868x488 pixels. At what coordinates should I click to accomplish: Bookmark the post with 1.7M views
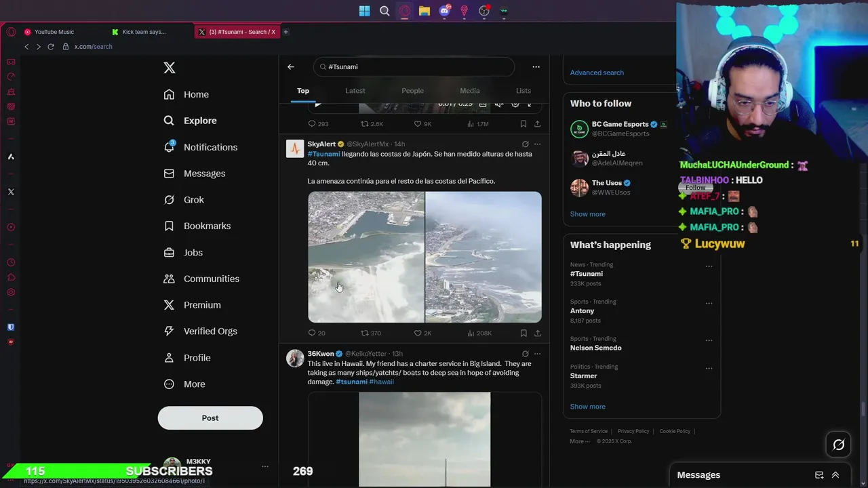click(x=524, y=124)
